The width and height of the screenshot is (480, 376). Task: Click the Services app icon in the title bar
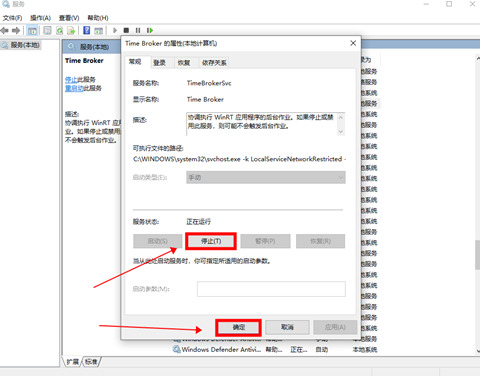[6, 4]
